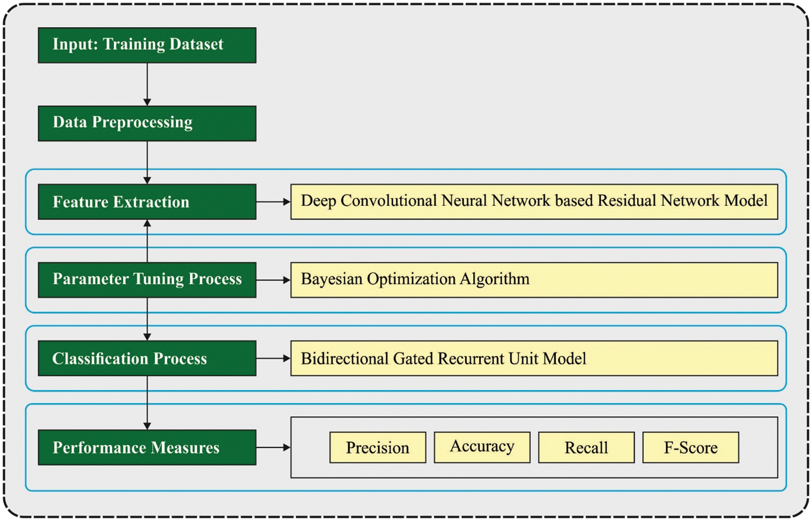Select the Data Preprocessing box
Viewport: 812px width, 521px height.
pyautogui.click(x=146, y=123)
